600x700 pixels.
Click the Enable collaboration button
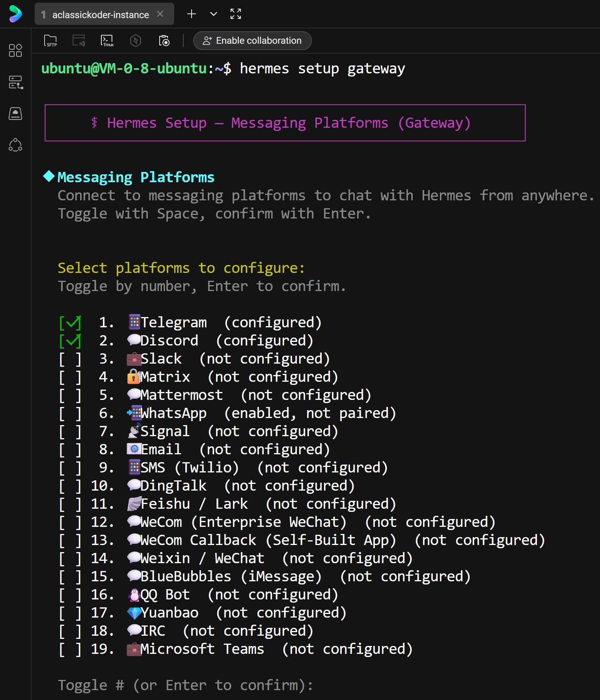coord(252,41)
